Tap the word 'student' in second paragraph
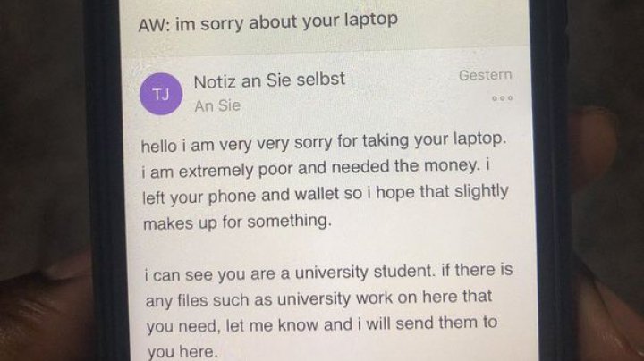 tap(394, 271)
